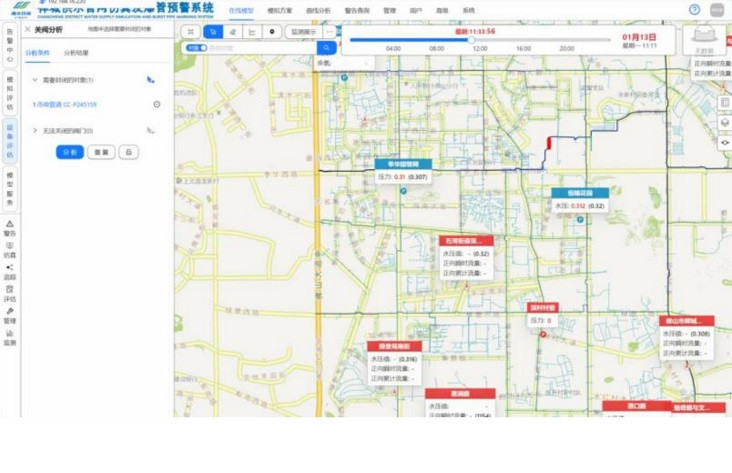Open the help question mark icon
The image size is (732, 473).
coord(695,9)
